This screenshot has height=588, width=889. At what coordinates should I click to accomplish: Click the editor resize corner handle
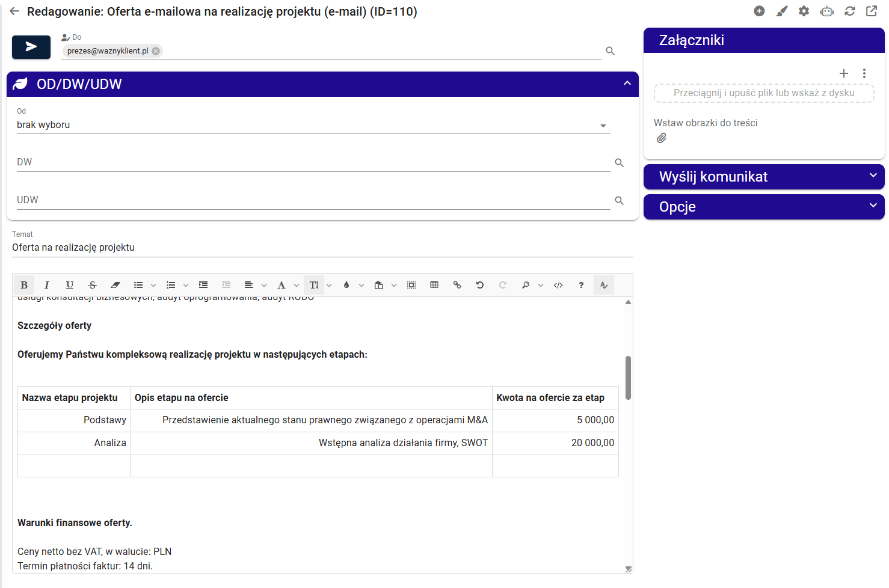(x=629, y=569)
